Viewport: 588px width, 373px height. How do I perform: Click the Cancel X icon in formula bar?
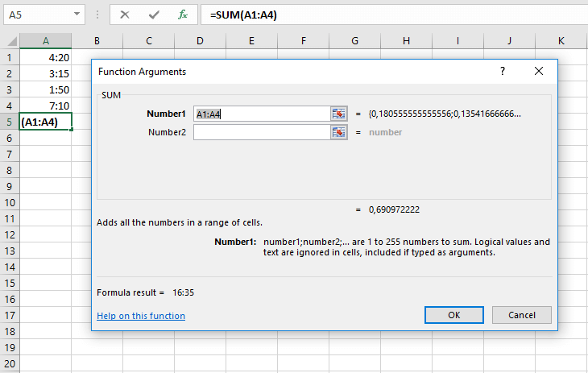coord(125,15)
